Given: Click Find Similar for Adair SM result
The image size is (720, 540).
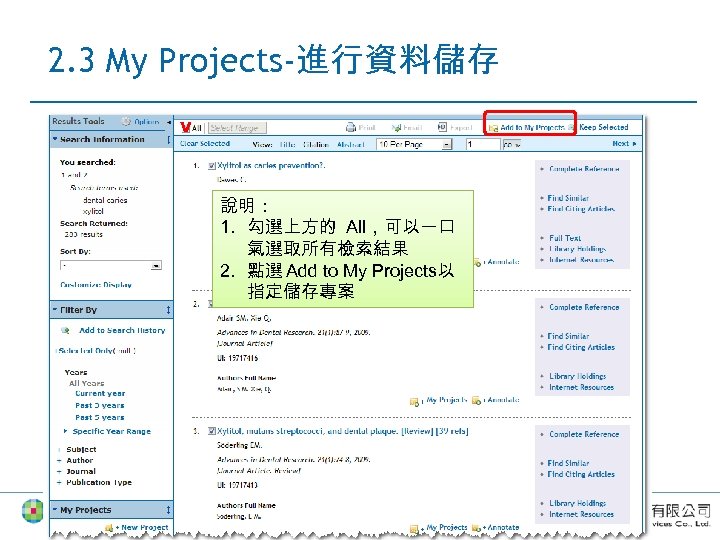Looking at the screenshot, I should [x=568, y=336].
